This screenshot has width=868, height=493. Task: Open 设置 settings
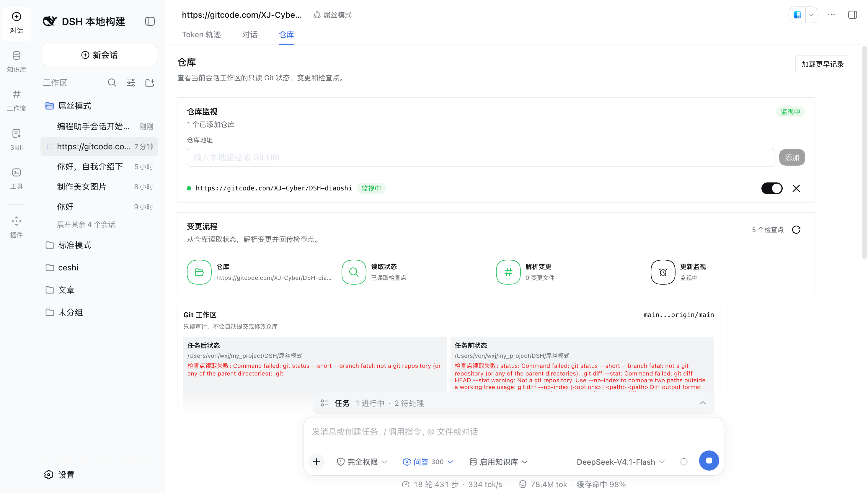60,475
